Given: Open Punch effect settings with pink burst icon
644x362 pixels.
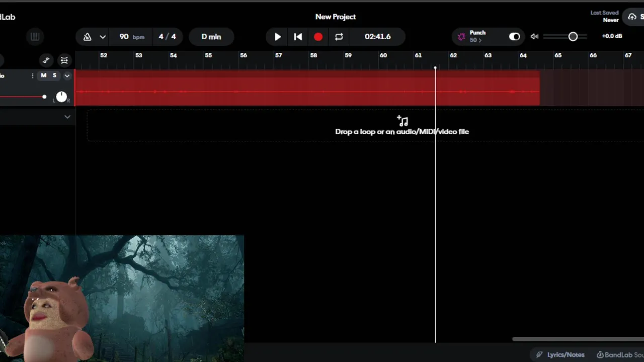Looking at the screenshot, I should (x=461, y=37).
